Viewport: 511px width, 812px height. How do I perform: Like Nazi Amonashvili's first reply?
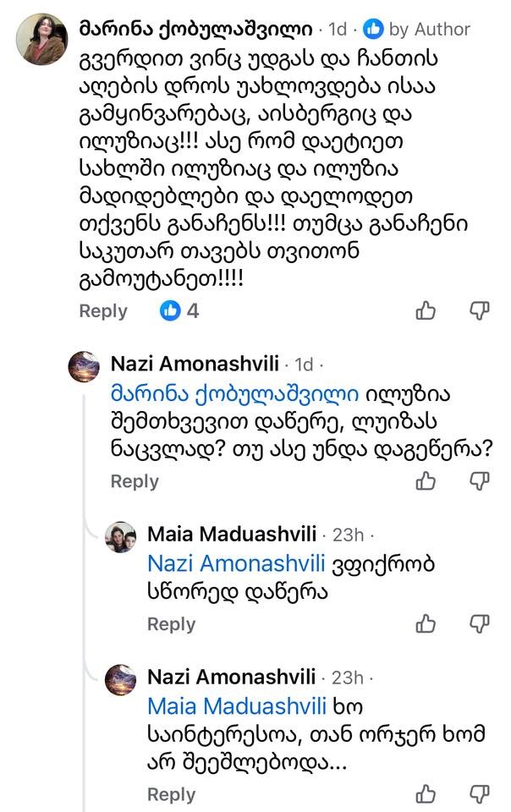point(426,480)
